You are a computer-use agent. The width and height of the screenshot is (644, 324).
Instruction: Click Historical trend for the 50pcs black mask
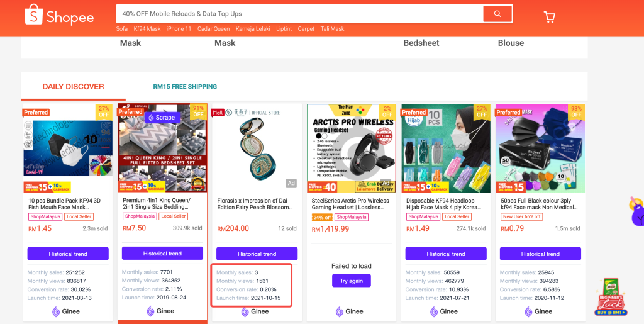tap(540, 254)
